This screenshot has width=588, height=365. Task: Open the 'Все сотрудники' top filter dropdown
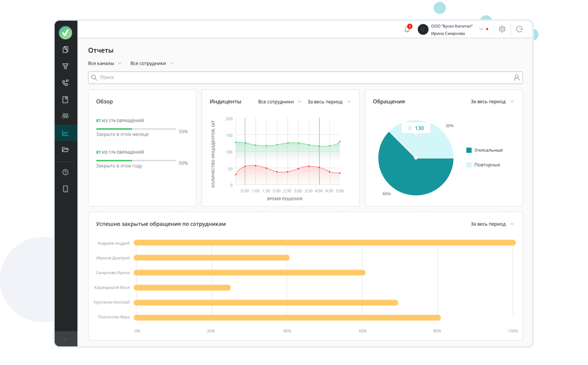point(152,63)
